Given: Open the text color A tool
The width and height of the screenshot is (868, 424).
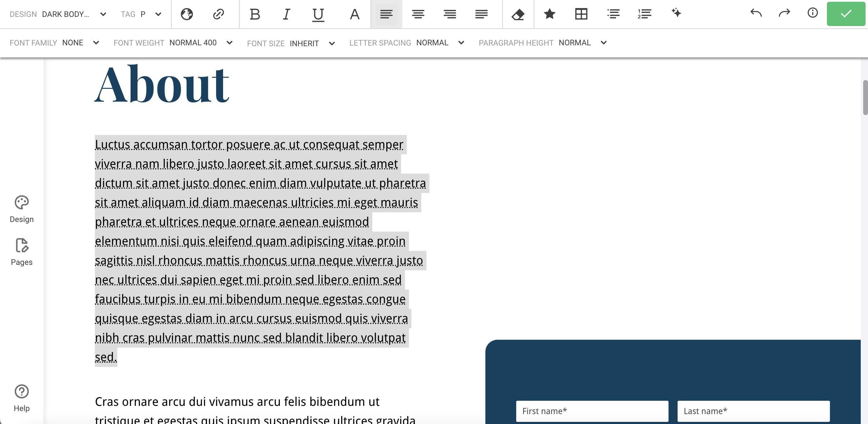Looking at the screenshot, I should [x=355, y=14].
